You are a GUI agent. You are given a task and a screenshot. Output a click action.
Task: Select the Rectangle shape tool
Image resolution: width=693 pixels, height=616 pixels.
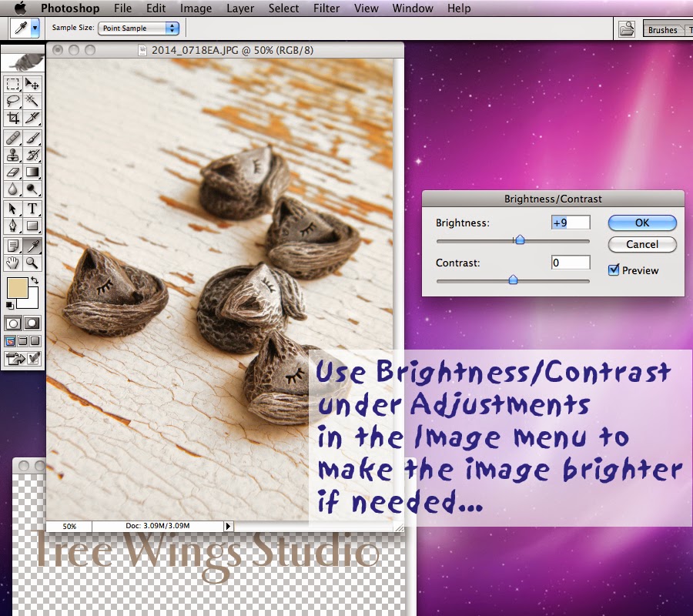(x=32, y=226)
